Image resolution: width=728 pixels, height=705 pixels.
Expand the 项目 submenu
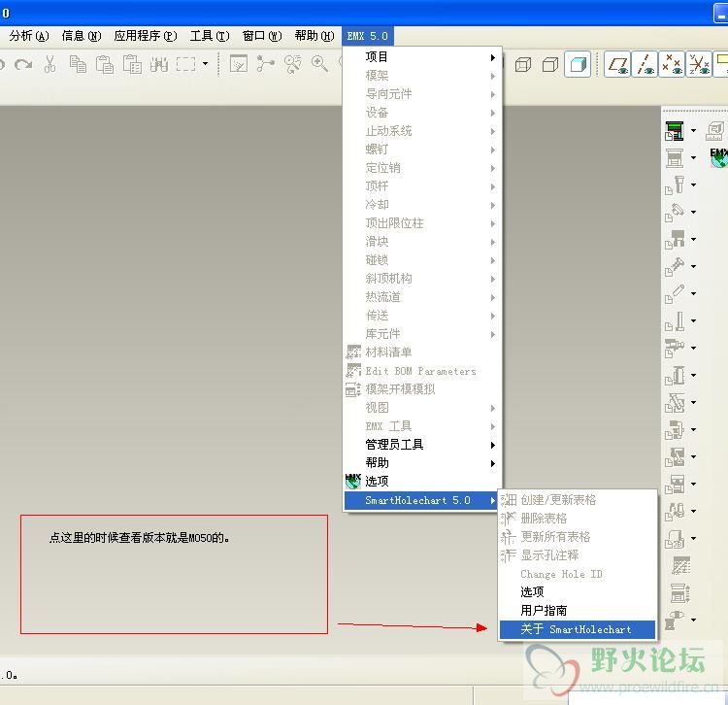point(422,57)
